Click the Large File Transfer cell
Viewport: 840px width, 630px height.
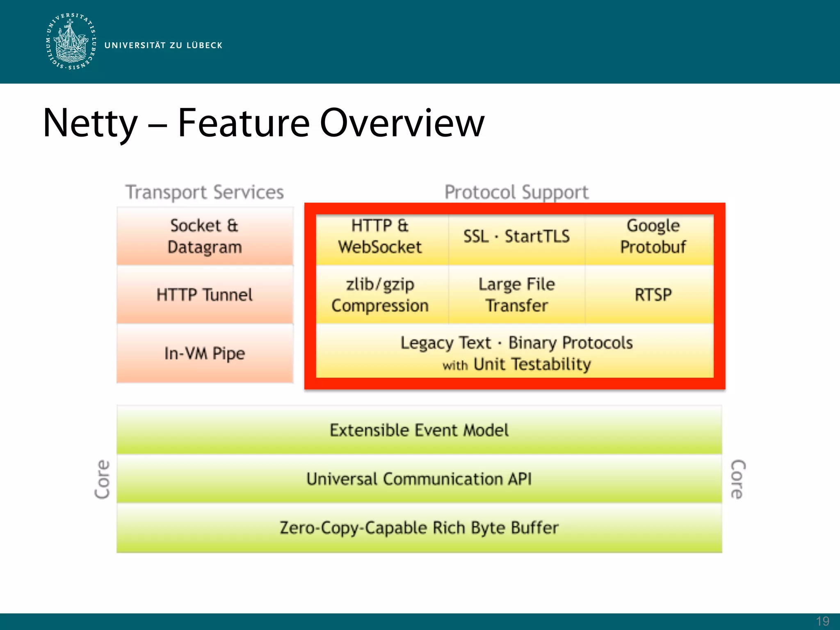(x=516, y=295)
